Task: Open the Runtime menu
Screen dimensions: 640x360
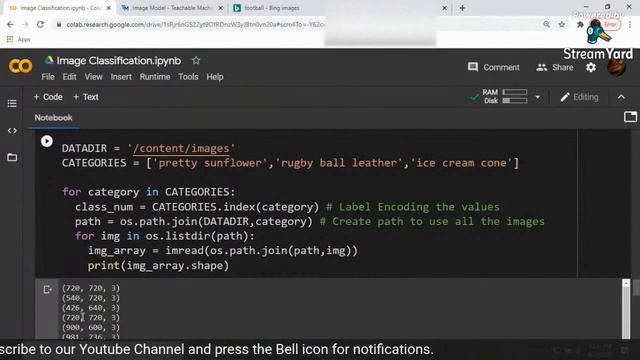Action: coord(155,77)
